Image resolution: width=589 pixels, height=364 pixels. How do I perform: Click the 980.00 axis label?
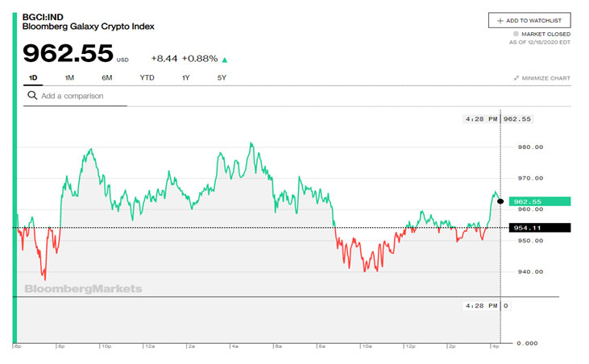coord(530,147)
